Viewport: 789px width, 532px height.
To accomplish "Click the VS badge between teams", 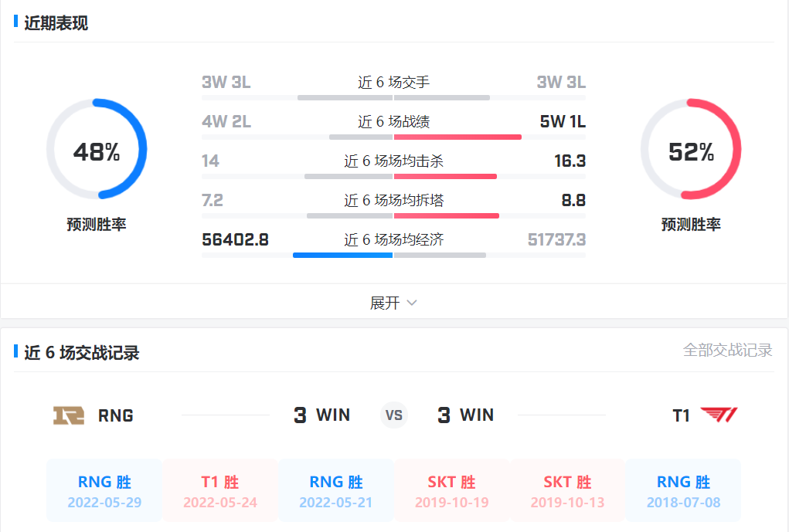I will [x=394, y=415].
